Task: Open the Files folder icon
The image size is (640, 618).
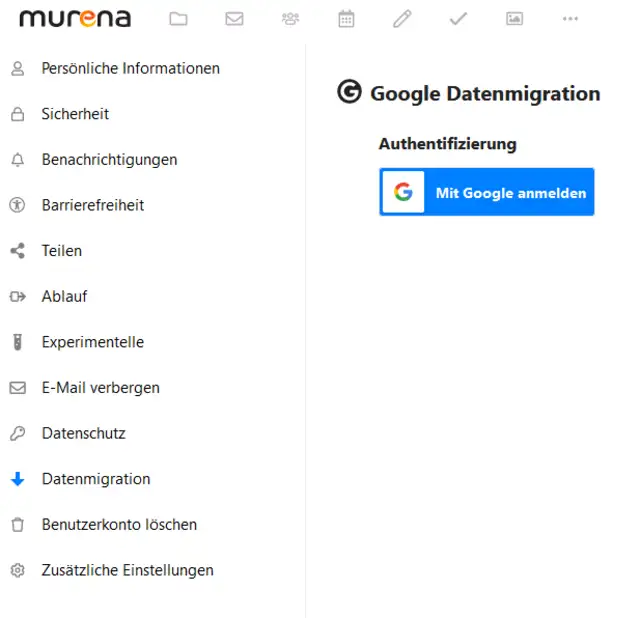Action: (179, 19)
